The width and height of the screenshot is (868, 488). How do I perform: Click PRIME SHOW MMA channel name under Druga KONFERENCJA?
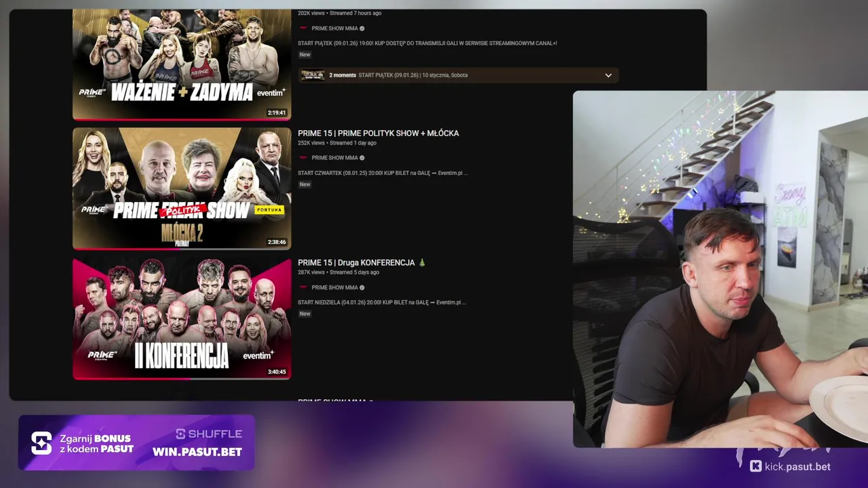pyautogui.click(x=334, y=287)
